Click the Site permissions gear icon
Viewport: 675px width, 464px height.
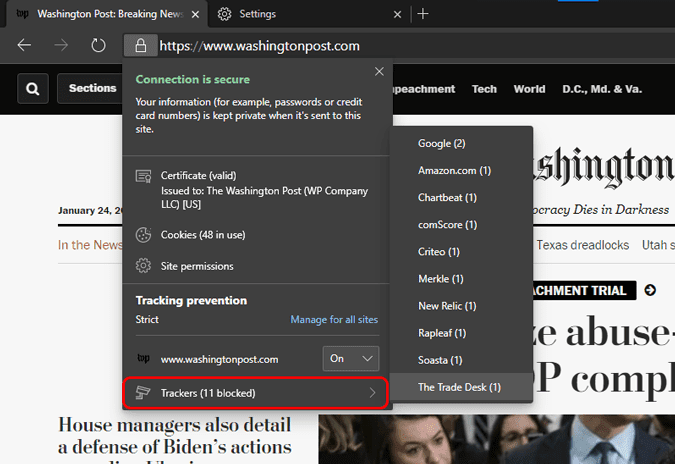(143, 266)
